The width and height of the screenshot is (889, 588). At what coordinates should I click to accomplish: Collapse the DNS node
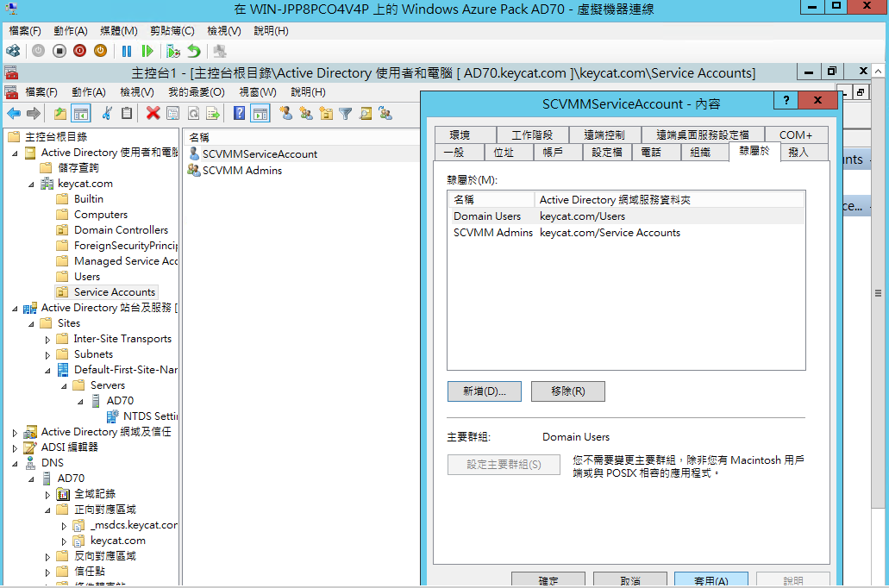[x=16, y=463]
